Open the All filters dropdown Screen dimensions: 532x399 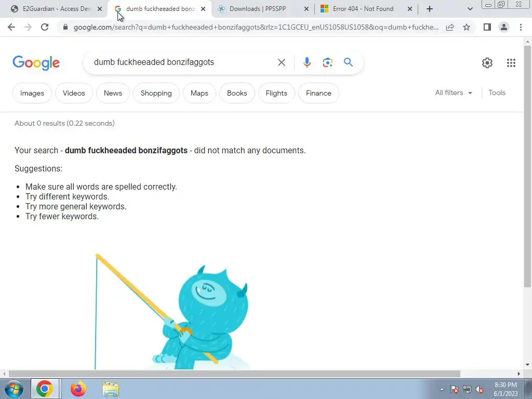click(454, 92)
